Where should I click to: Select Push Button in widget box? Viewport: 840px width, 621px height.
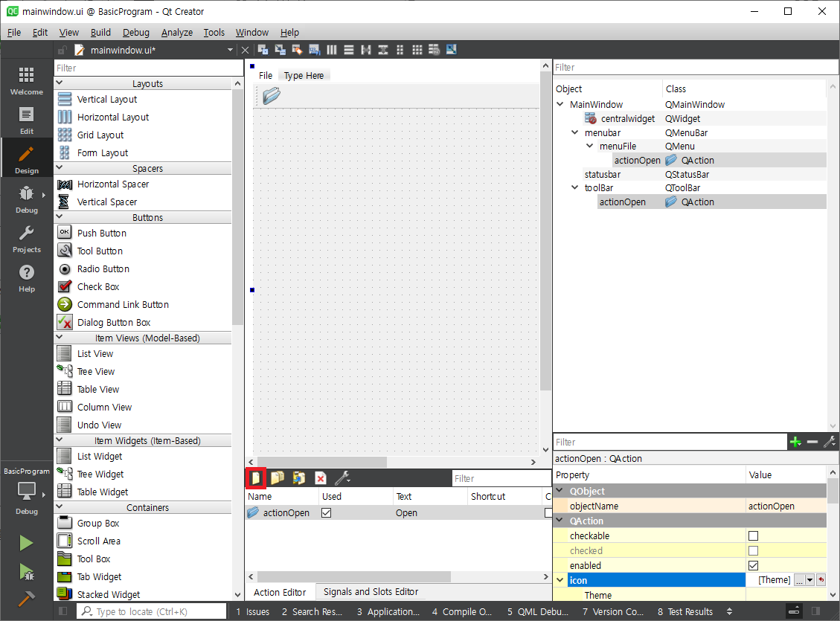click(102, 233)
